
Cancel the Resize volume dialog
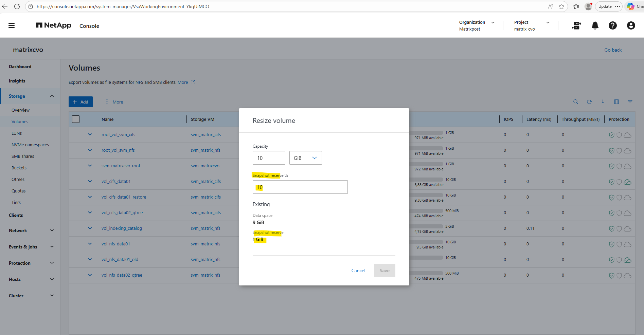[x=358, y=271]
